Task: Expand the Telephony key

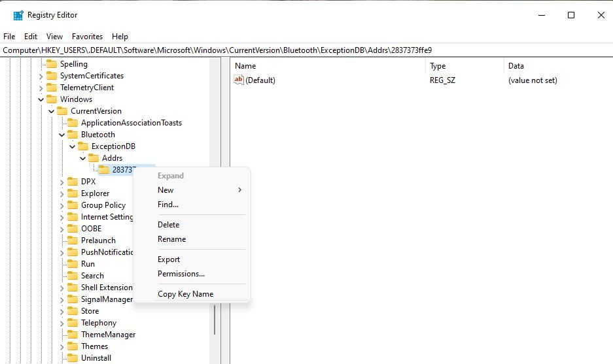Action: coord(61,323)
